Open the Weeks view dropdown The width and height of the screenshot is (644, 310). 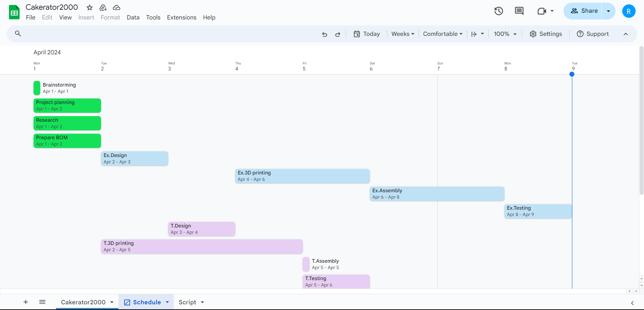402,34
